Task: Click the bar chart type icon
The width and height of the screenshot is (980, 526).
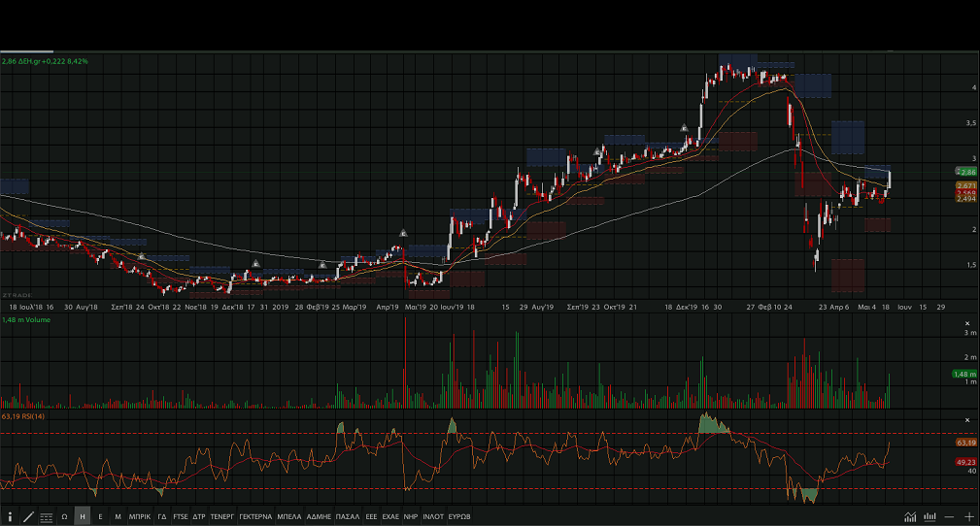Action: [x=929, y=516]
